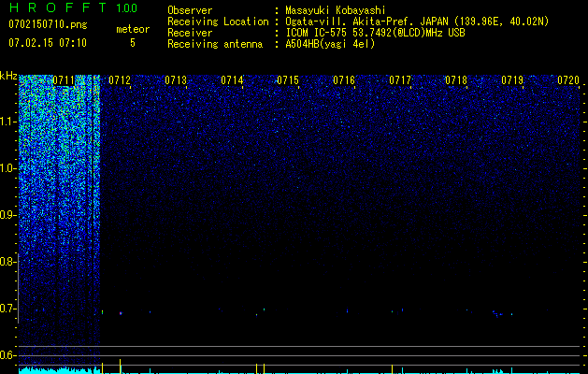
Task: Select the file name 0702150710.png
Action: coord(48,25)
